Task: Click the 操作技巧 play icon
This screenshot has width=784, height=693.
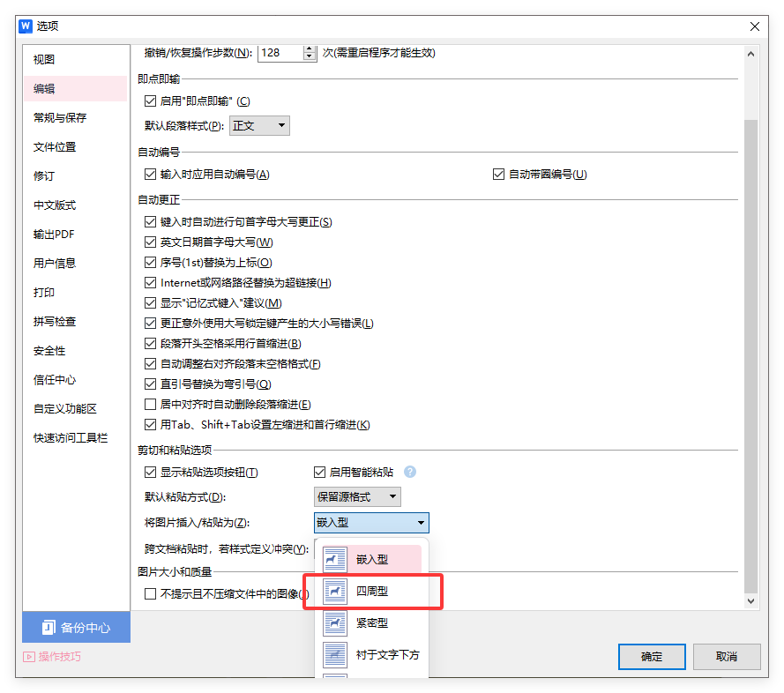Action: point(28,656)
